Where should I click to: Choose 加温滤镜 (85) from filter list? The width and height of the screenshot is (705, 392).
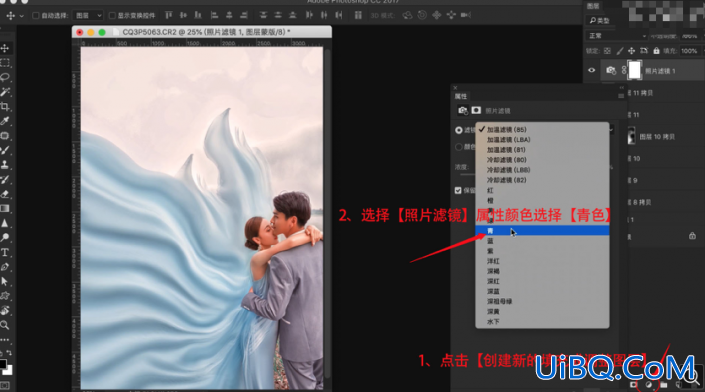(542, 129)
